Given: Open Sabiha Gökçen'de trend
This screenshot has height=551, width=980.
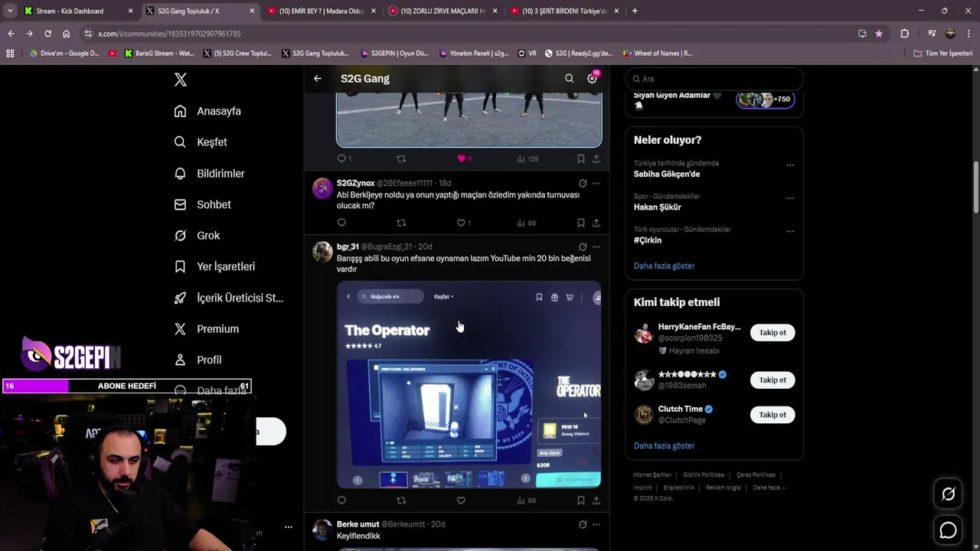Looking at the screenshot, I should (x=667, y=174).
